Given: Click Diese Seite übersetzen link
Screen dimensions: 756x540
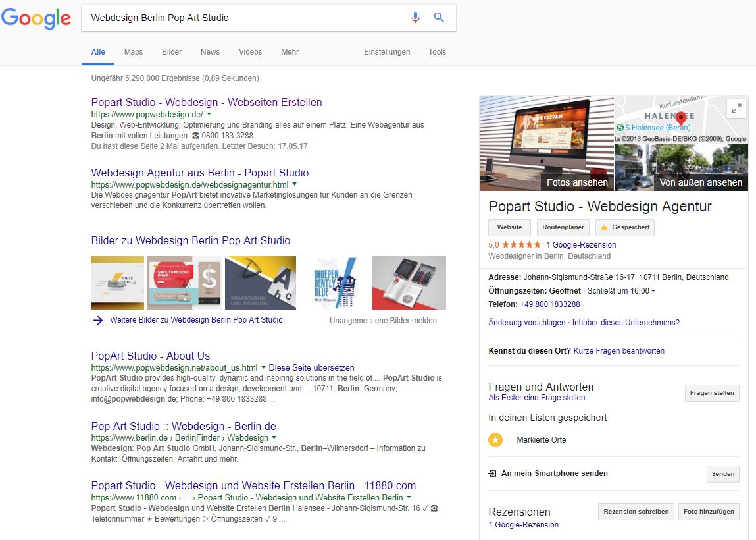Looking at the screenshot, I should click(x=311, y=367).
